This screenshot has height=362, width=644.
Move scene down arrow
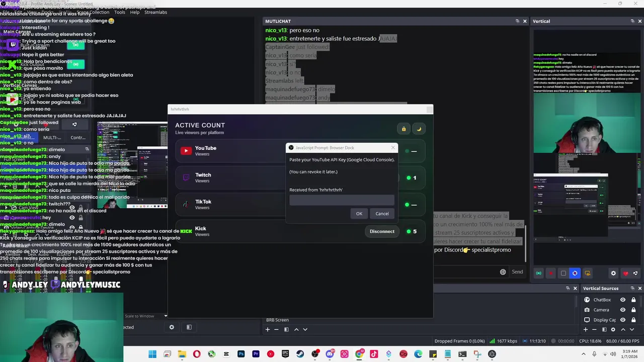(x=305, y=329)
